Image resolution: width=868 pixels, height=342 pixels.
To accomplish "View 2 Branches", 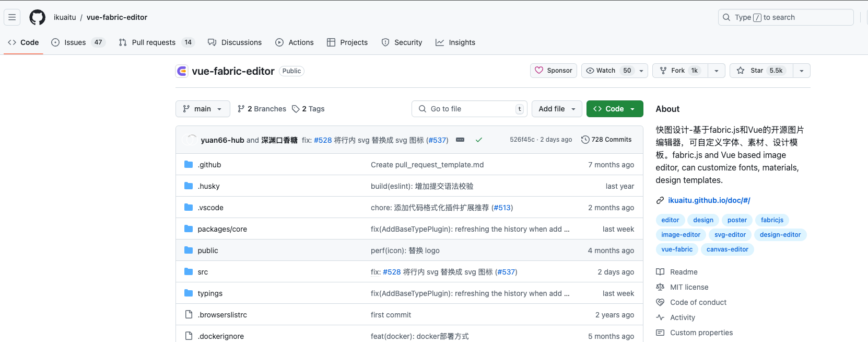I will [x=262, y=109].
